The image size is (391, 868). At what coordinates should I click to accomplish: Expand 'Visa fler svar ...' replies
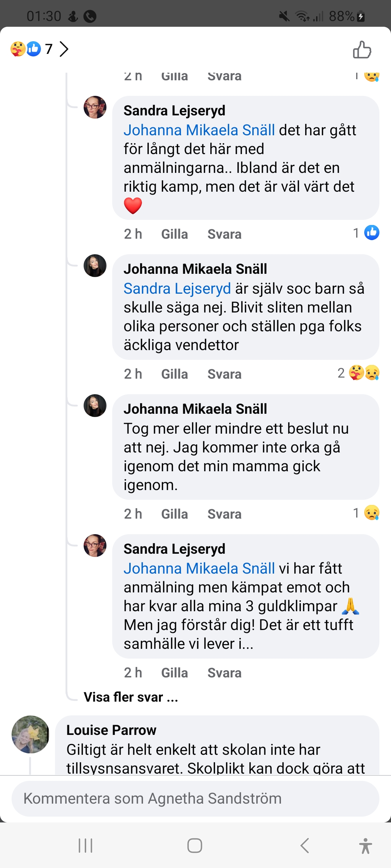click(131, 697)
